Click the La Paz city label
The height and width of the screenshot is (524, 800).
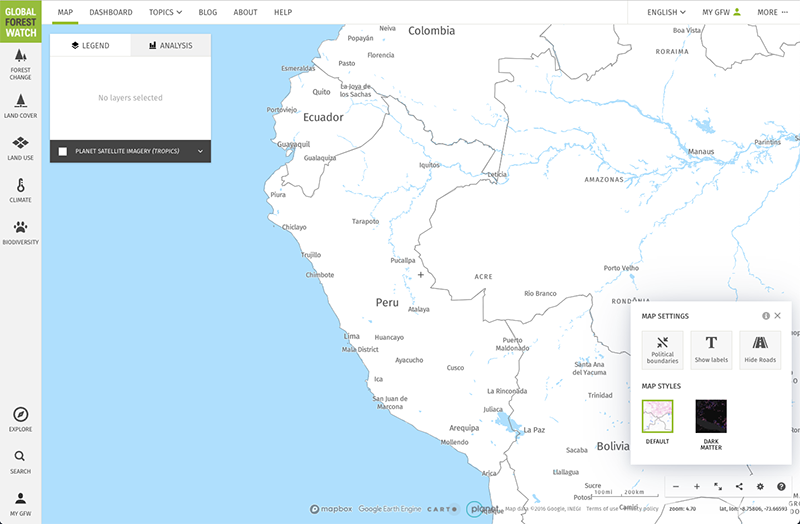[534, 430]
